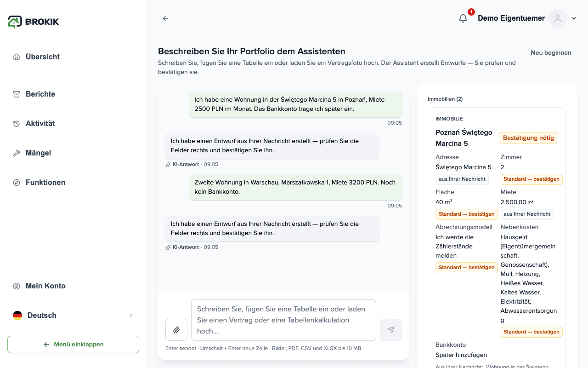Click the Funktionen compass icon
The height and width of the screenshot is (368, 588).
[x=17, y=183]
